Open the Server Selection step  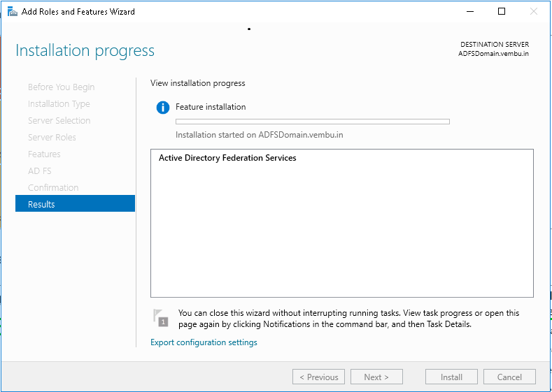(59, 121)
